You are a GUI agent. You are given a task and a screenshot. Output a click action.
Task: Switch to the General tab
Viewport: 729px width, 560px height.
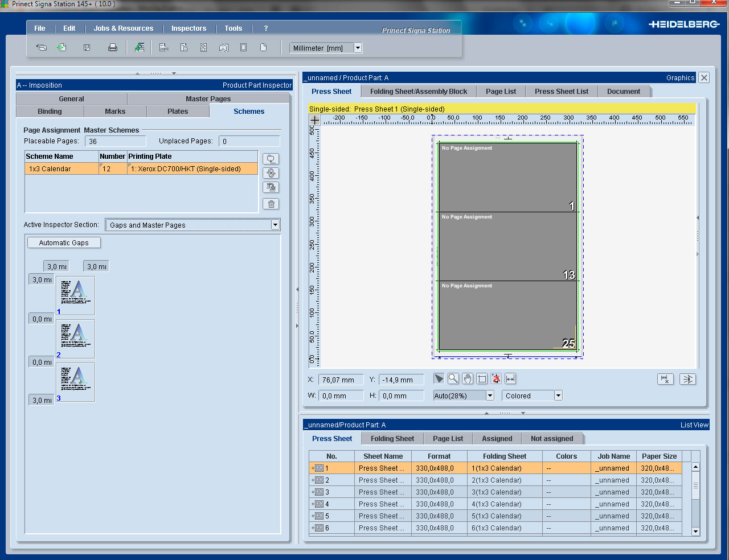coord(71,99)
